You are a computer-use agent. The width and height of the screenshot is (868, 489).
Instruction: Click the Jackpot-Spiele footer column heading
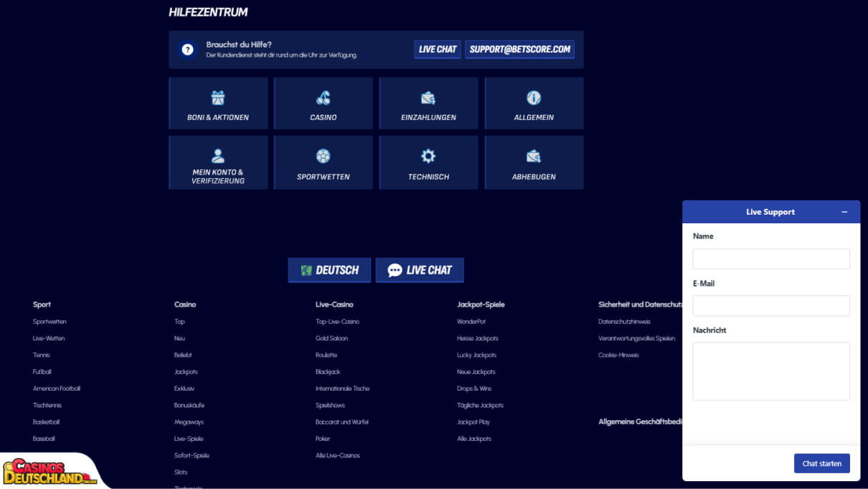[x=481, y=304]
